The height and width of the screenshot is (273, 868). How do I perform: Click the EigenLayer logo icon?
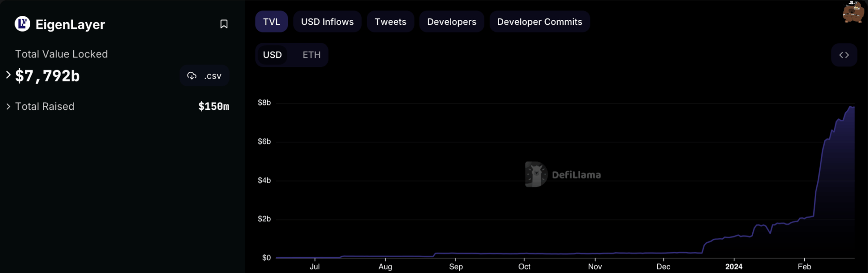tap(22, 24)
